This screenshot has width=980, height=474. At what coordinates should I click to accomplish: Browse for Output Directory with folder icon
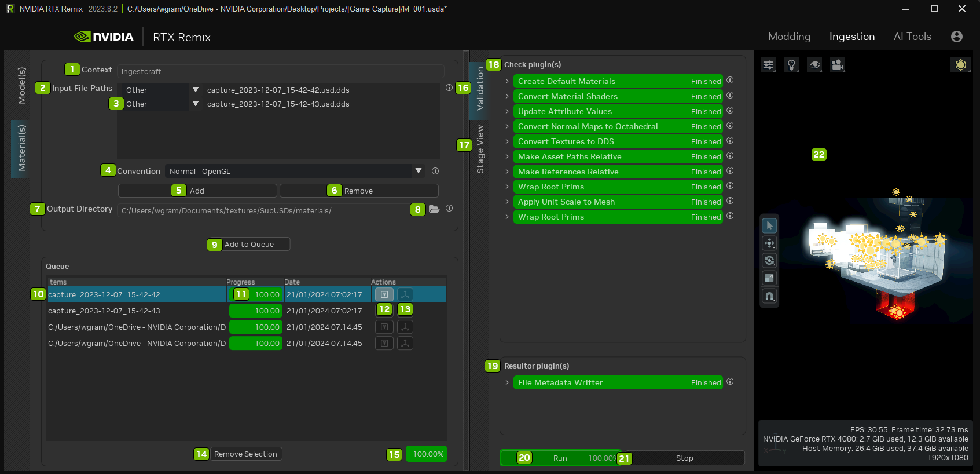pos(434,209)
